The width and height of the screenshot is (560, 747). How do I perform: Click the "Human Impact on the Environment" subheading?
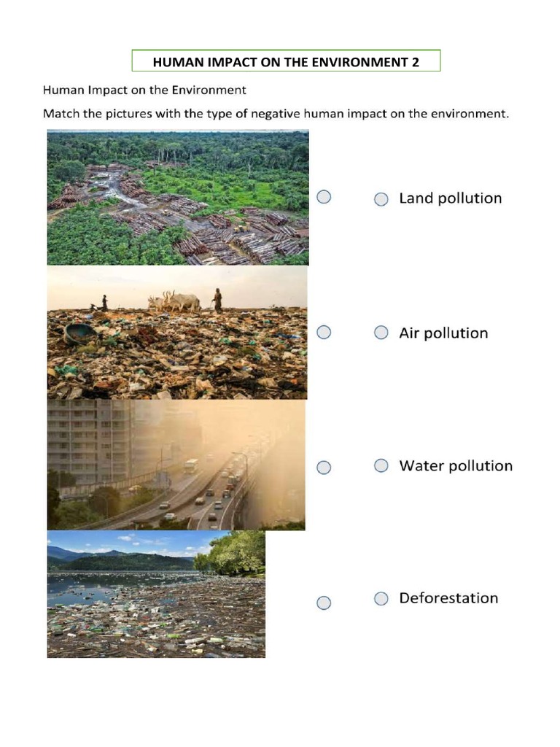pyautogui.click(x=144, y=90)
